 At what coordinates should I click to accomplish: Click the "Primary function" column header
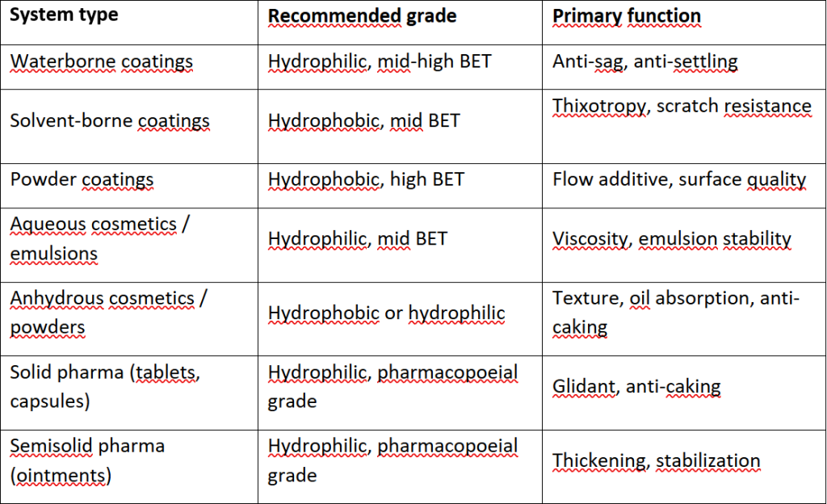click(627, 16)
